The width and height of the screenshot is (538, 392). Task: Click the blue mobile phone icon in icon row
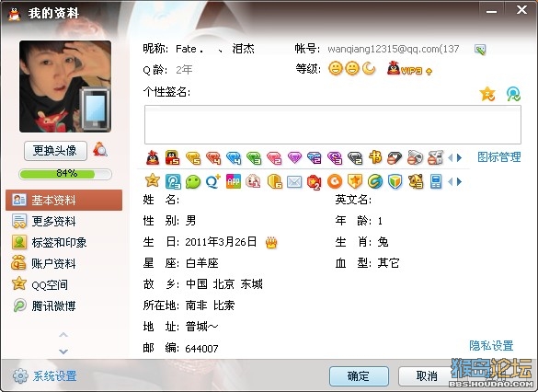click(x=436, y=181)
